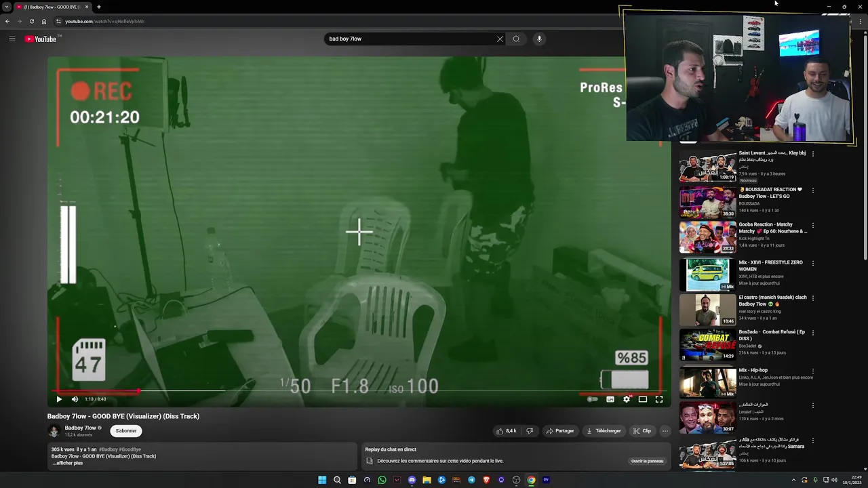Viewport: 868px width, 488px height.
Task: Open the Badboy 7low channel avatar
Action: pos(54,431)
